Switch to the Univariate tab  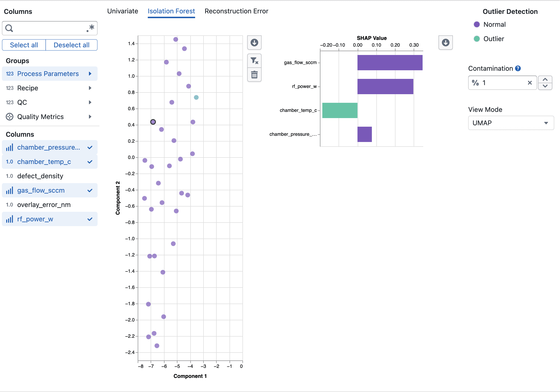[x=123, y=11]
